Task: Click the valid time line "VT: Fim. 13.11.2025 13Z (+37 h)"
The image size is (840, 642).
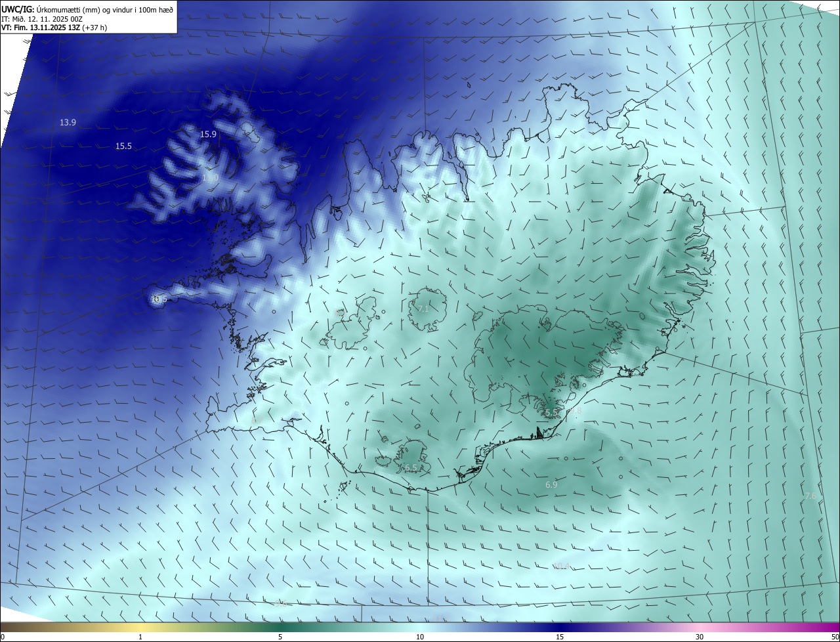Action: tap(54, 28)
